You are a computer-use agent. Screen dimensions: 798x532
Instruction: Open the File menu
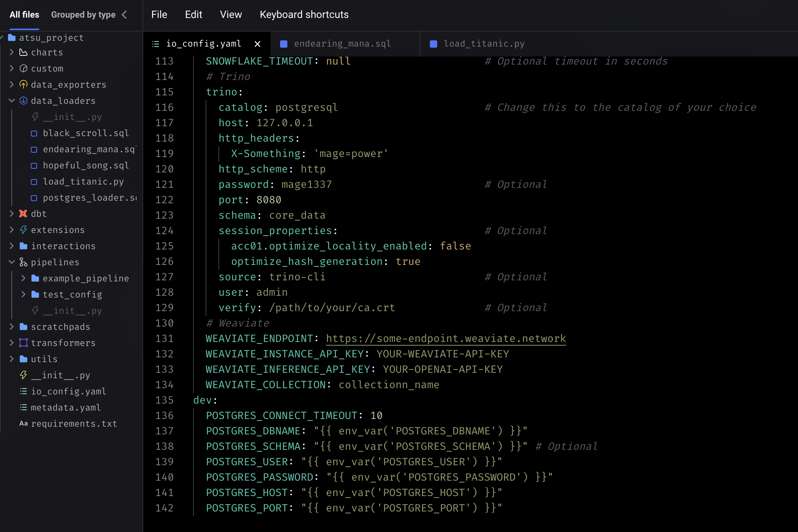(159, 15)
